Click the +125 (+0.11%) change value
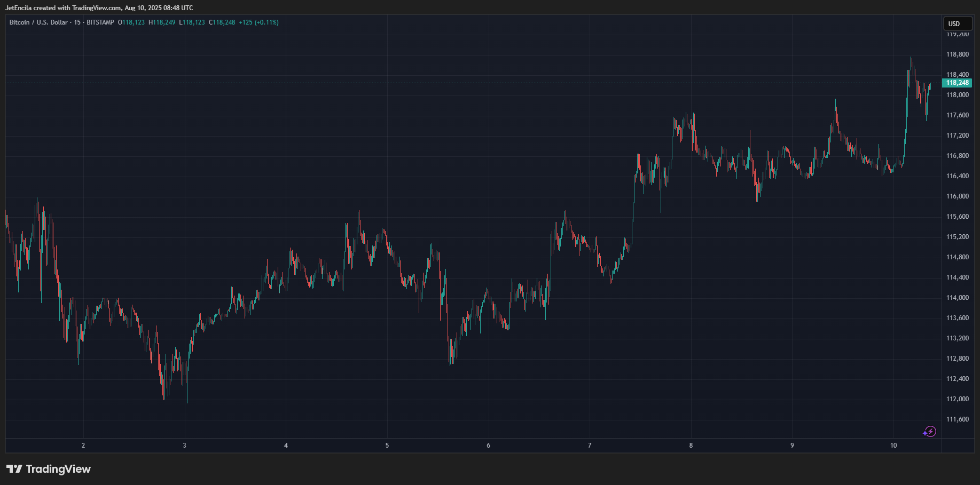 (258, 22)
